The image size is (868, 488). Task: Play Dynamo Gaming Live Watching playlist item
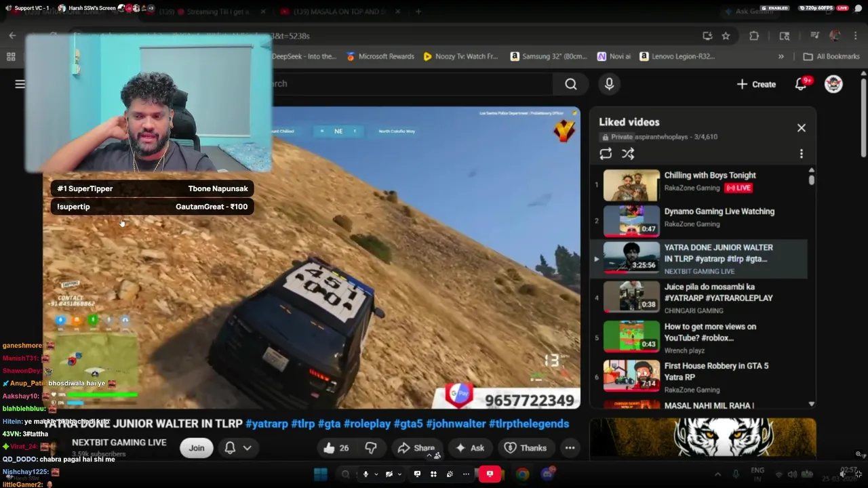698,221
